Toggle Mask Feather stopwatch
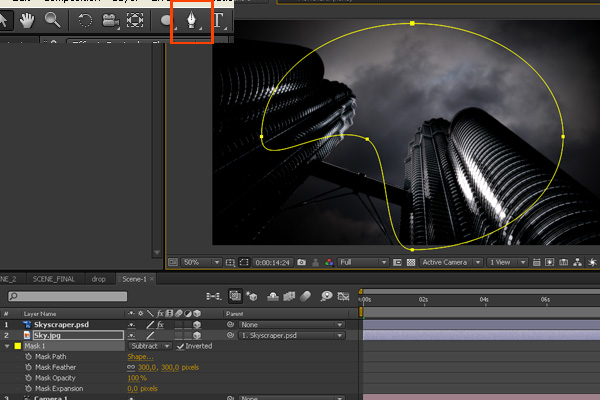Viewport: 600px width, 400px height. [x=28, y=367]
